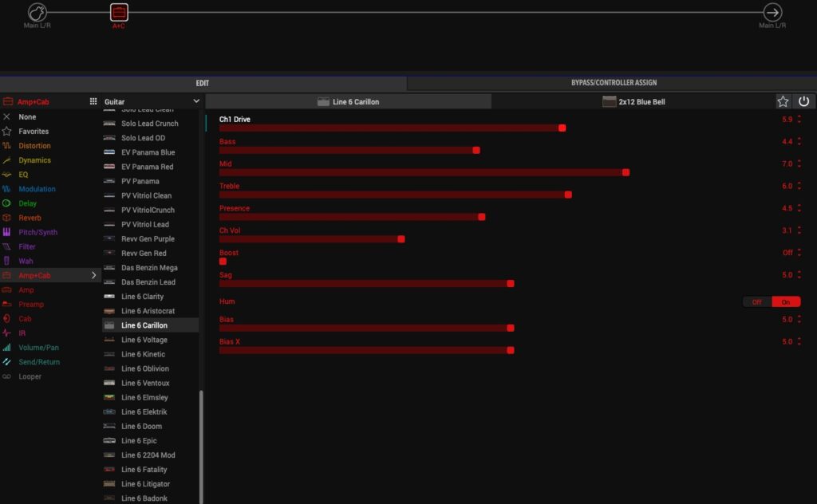Select Line 6 Voltage amp model

[x=144, y=340]
